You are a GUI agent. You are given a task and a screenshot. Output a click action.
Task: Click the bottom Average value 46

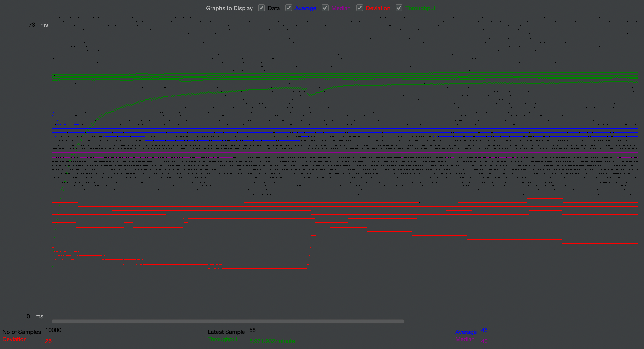coord(484,330)
